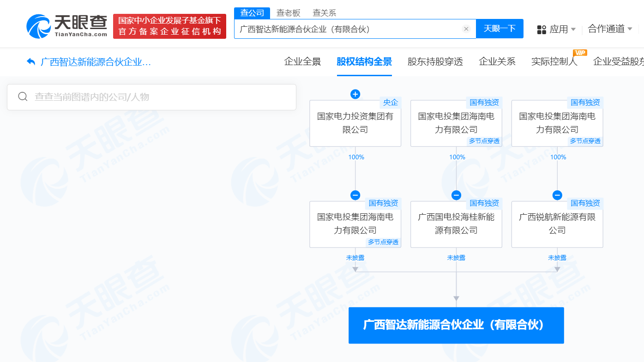The width and height of the screenshot is (644, 362).
Task: Click the 100% label above 广西国电投海桂新能源
Action: [x=457, y=157]
